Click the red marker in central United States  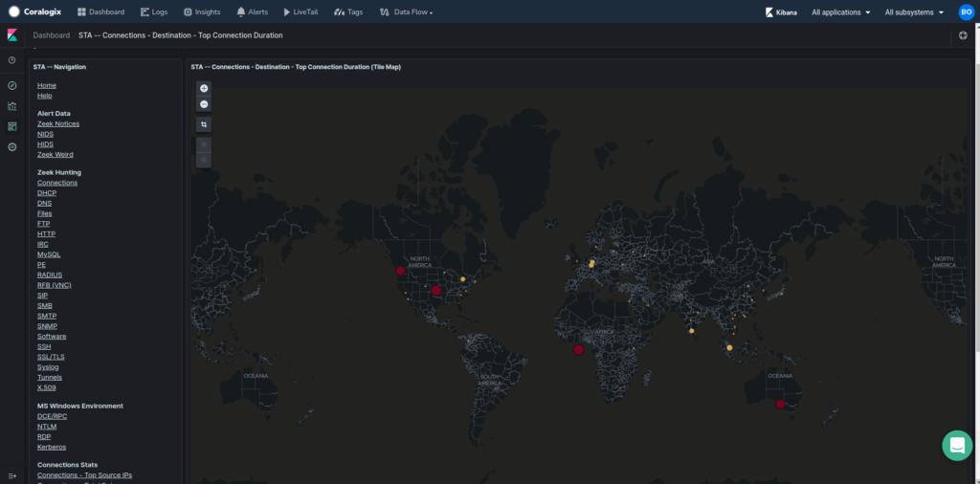pos(436,291)
